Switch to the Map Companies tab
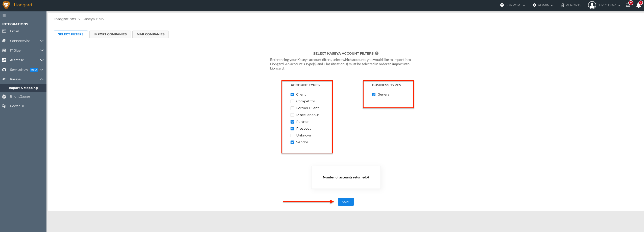 pos(151,34)
